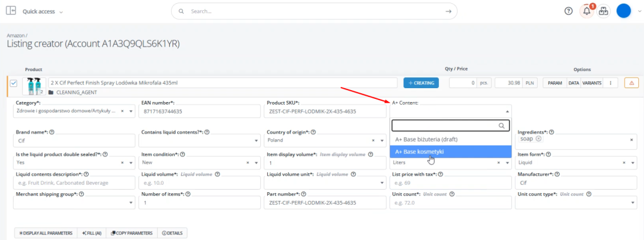Open Unit count type dropdown

633,203
